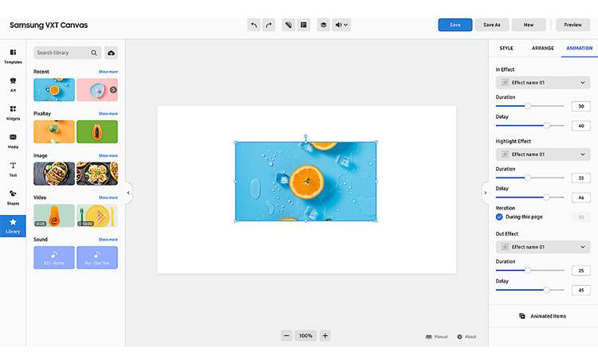Select the ruler tool icon

289,25
